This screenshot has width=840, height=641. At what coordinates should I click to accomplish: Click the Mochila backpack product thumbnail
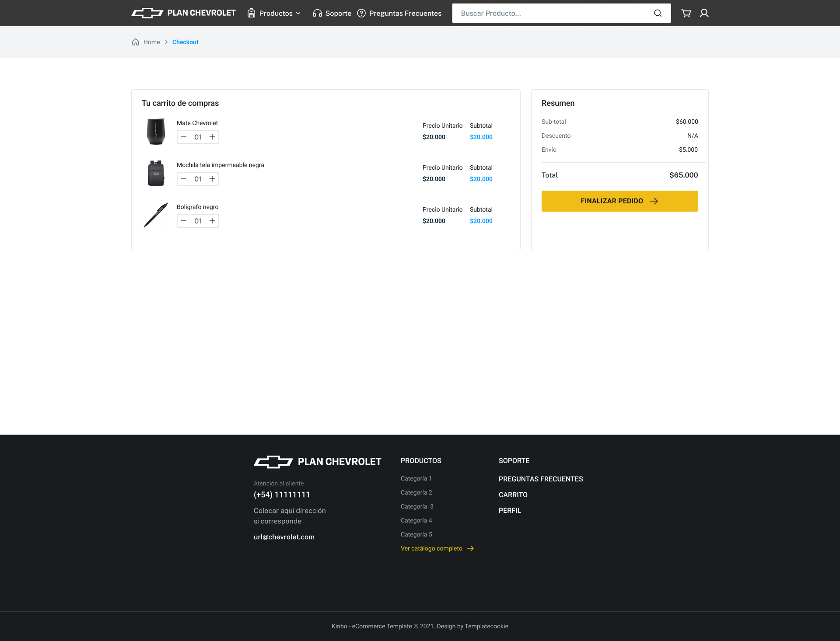156,173
